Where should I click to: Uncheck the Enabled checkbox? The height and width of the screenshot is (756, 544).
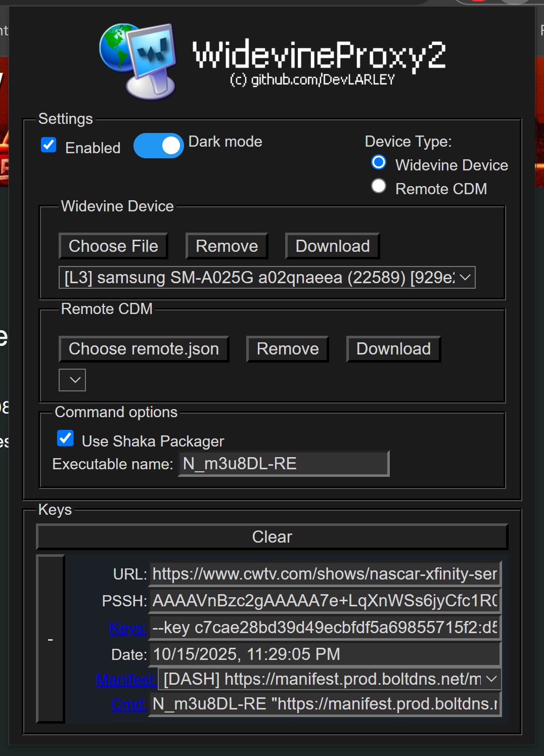[49, 145]
